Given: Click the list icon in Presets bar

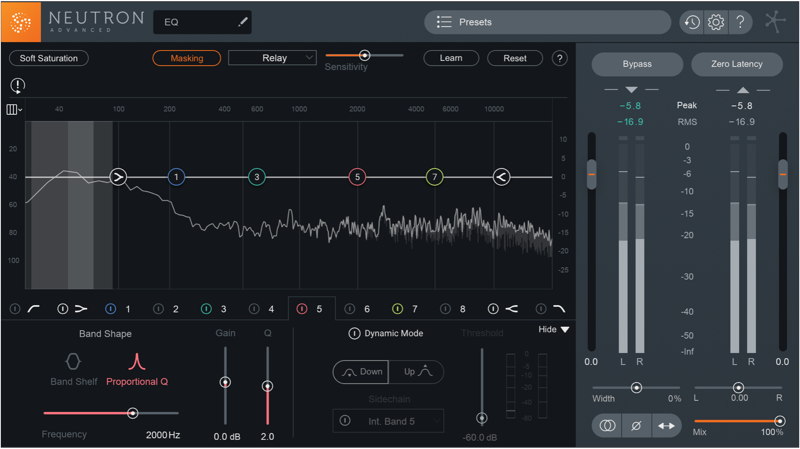Looking at the screenshot, I should (x=444, y=22).
